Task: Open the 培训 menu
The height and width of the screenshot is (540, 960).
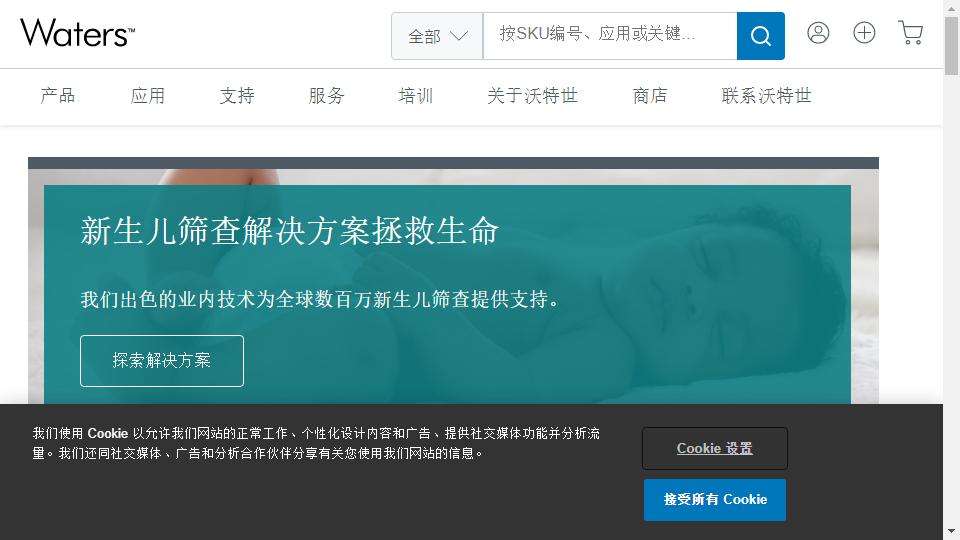Action: (416, 96)
